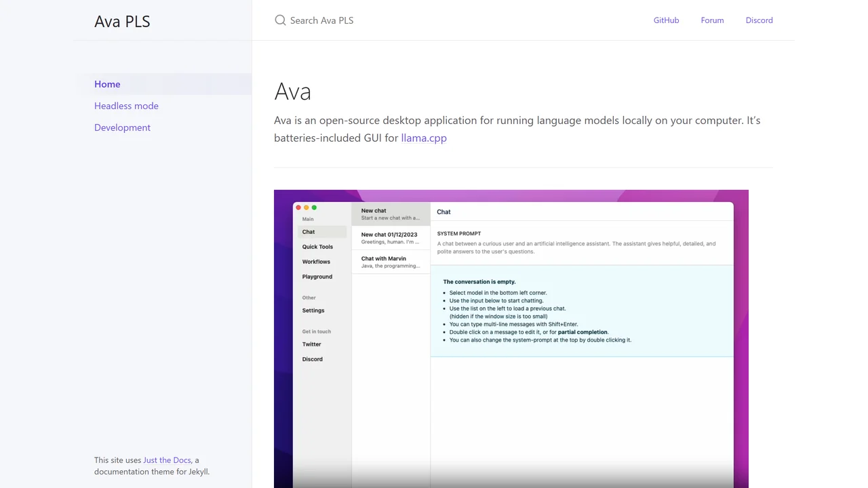
Task: Open the Development page
Action: click(x=122, y=127)
